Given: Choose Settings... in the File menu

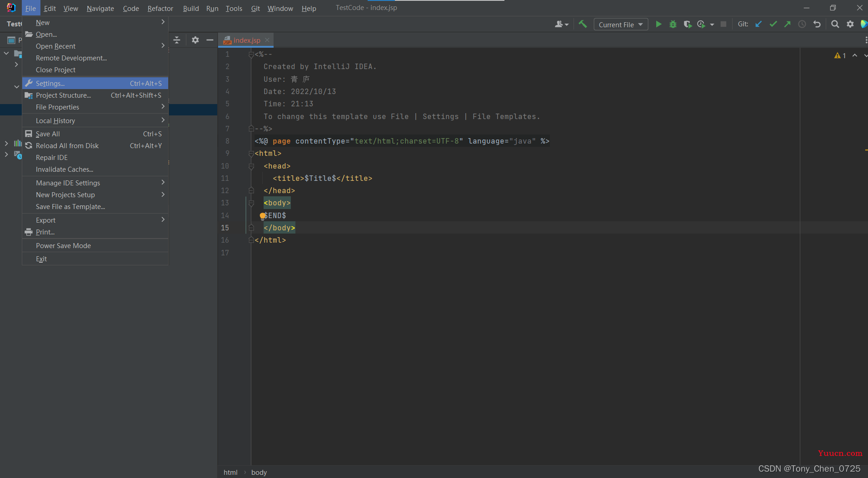Looking at the screenshot, I should [95, 83].
